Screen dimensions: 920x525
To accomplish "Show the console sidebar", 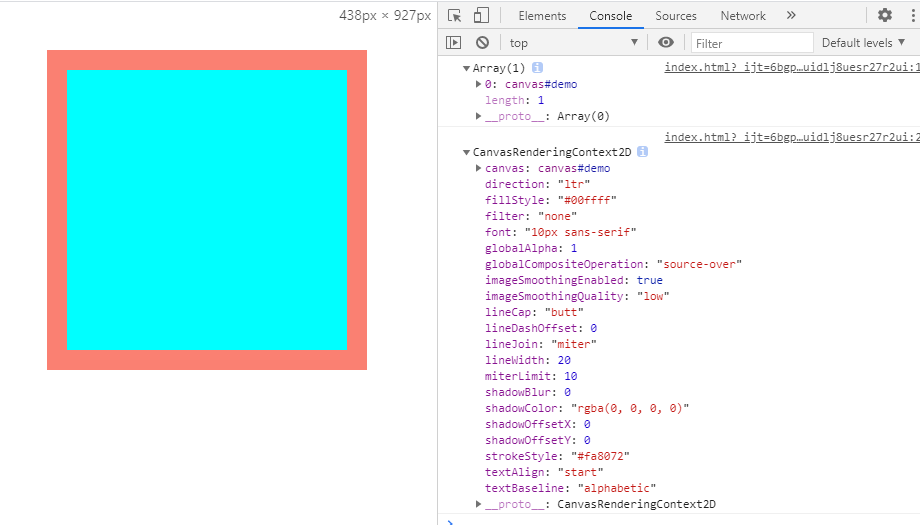I will click(454, 43).
